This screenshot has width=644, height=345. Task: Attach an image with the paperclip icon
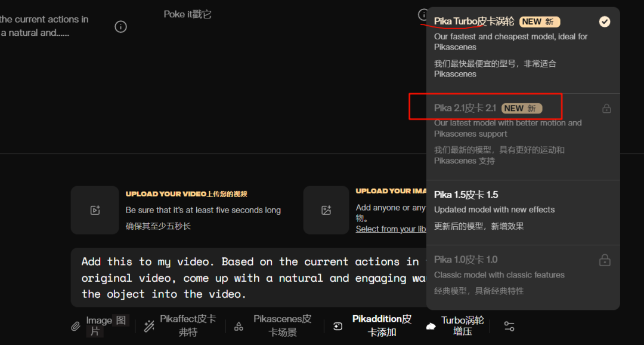pos(76,326)
